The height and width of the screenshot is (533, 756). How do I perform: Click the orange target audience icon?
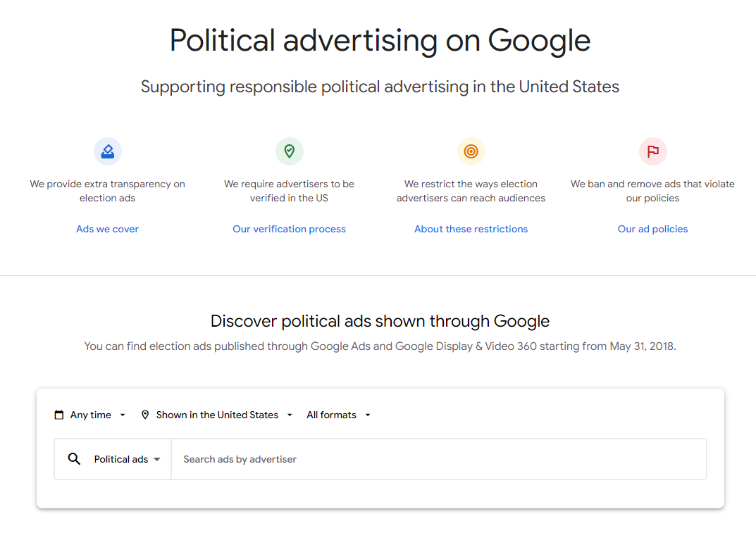coord(471,151)
